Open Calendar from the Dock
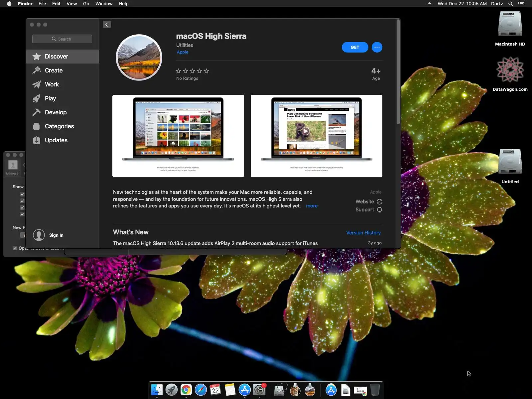532x399 pixels. [215, 390]
